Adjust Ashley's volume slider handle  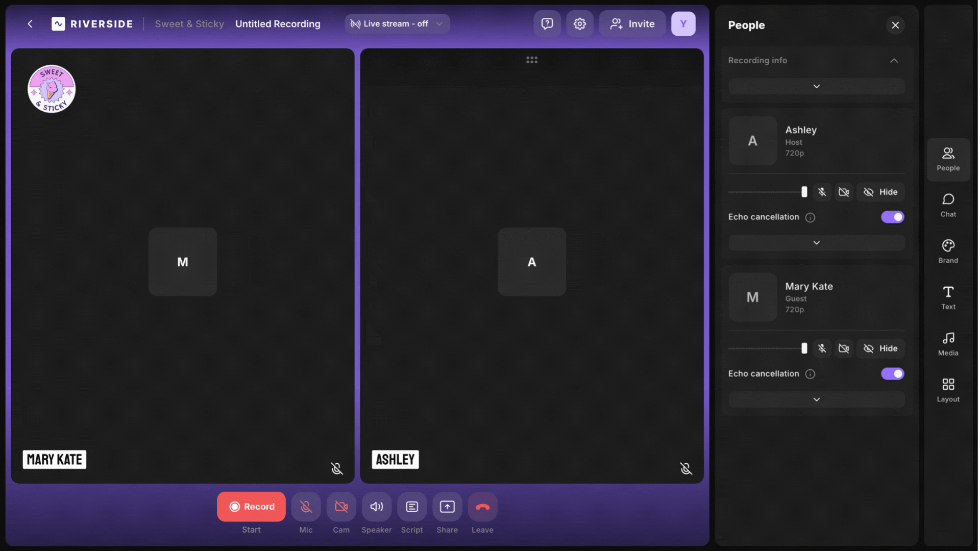point(804,192)
